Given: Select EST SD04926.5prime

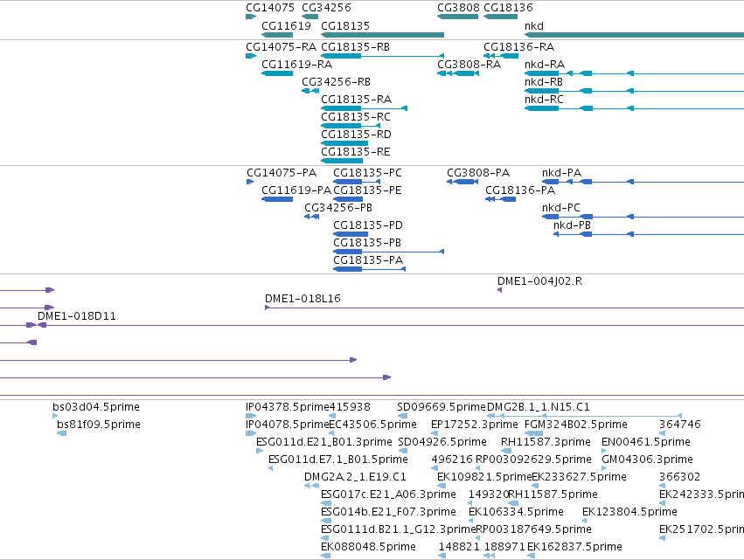Looking at the screenshot, I should pyautogui.click(x=402, y=451).
